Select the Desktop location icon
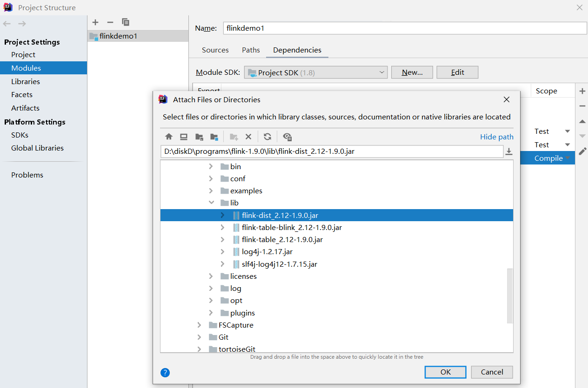The width and height of the screenshot is (588, 388). point(183,137)
